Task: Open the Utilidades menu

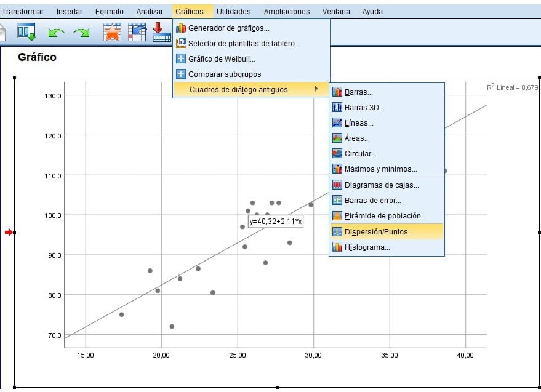Action: tap(233, 12)
